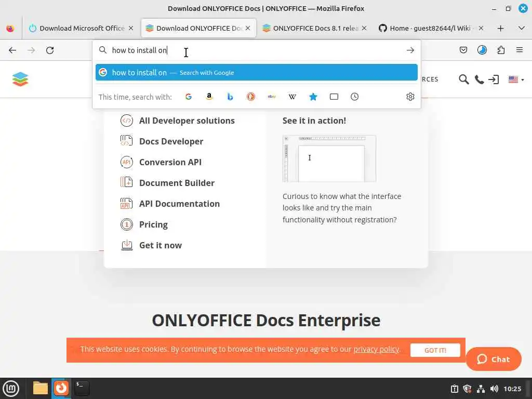Click Get it now link
This screenshot has height=399, width=532.
[161, 245]
